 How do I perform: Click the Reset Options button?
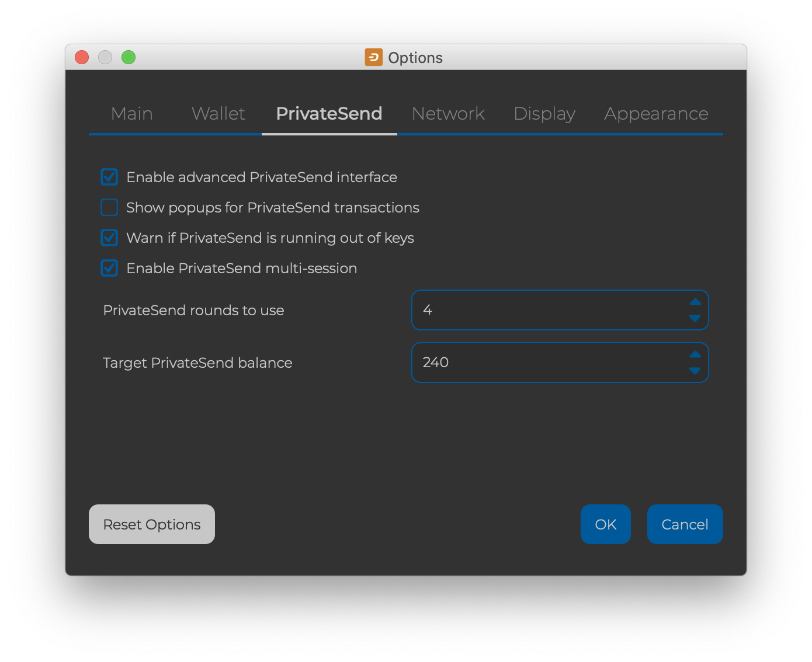(152, 524)
